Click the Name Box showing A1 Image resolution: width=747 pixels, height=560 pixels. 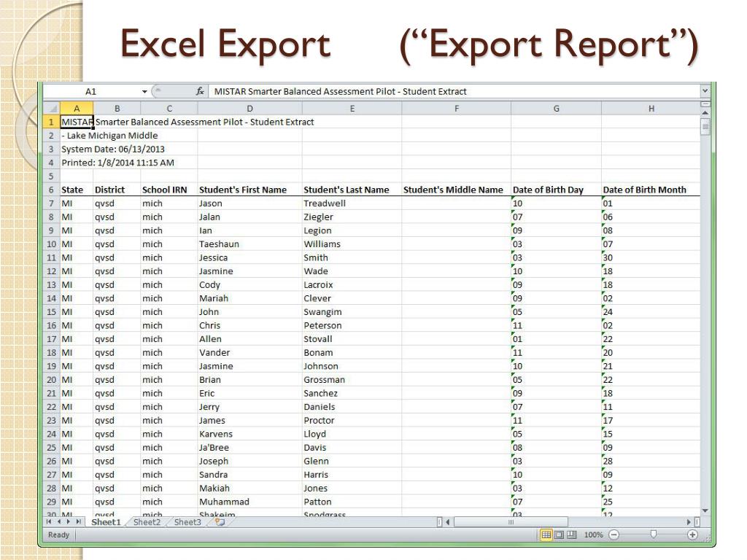[91, 91]
